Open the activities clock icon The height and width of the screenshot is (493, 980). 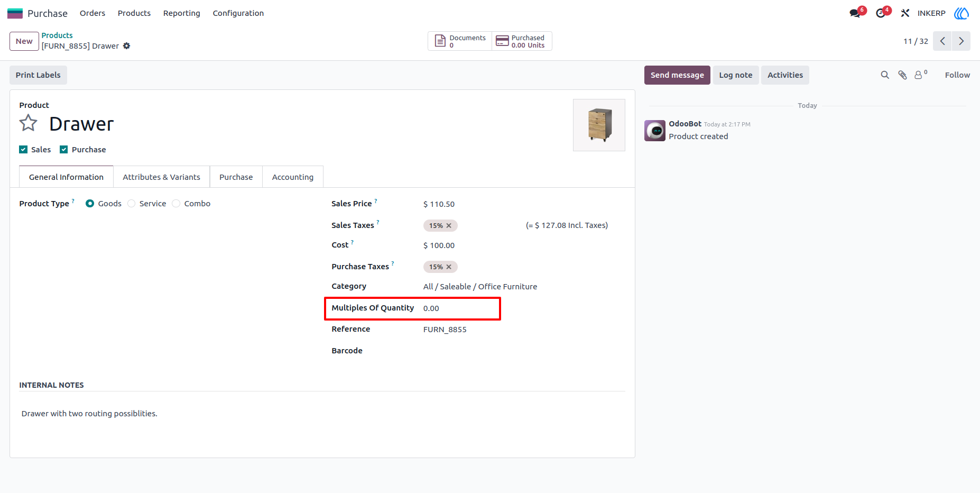click(x=881, y=13)
